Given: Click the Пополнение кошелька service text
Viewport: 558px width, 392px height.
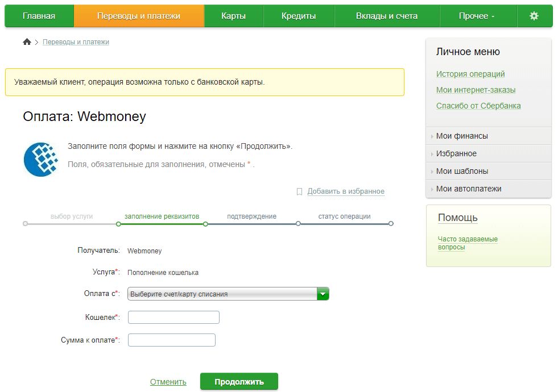Looking at the screenshot, I should click(163, 273).
